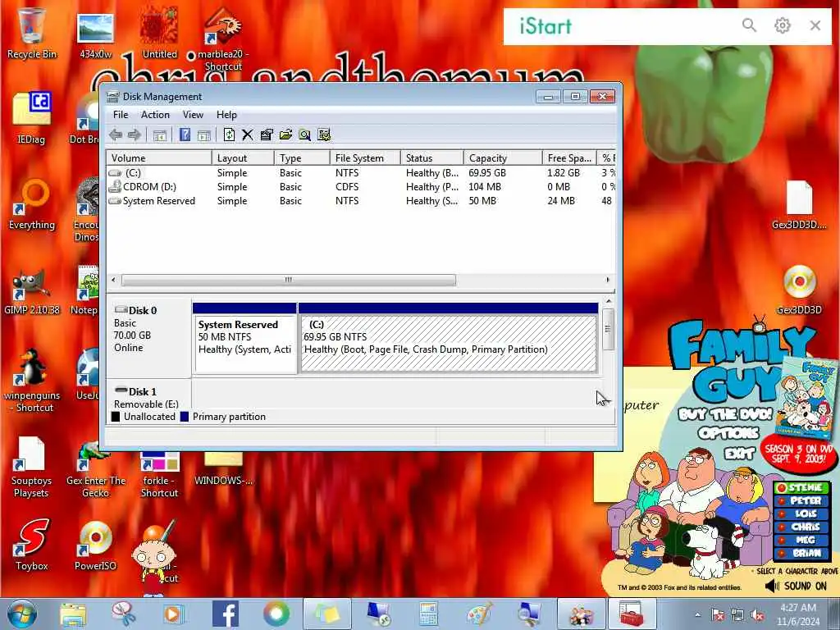Click the iStart search magnifier icon
The height and width of the screenshot is (630, 840).
(749, 25)
